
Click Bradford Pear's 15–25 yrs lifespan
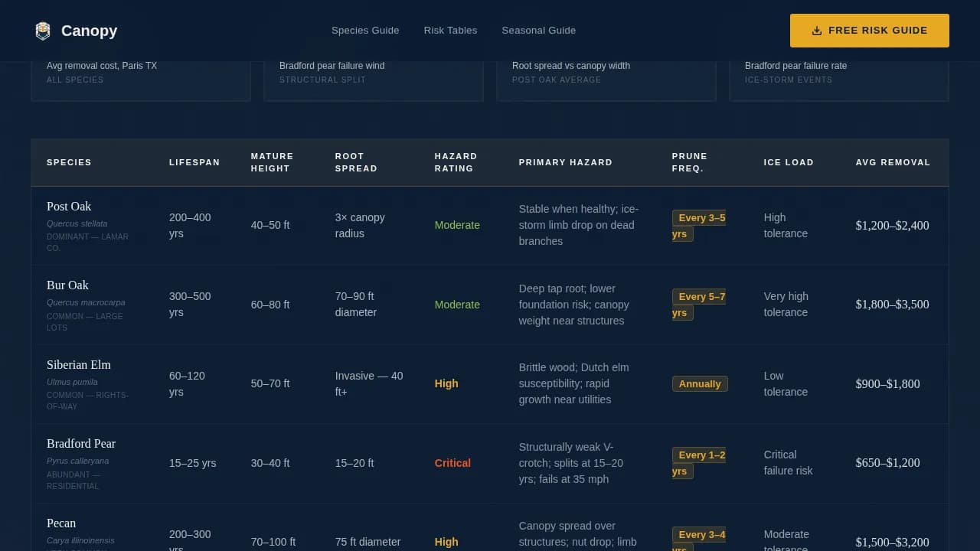click(x=193, y=463)
